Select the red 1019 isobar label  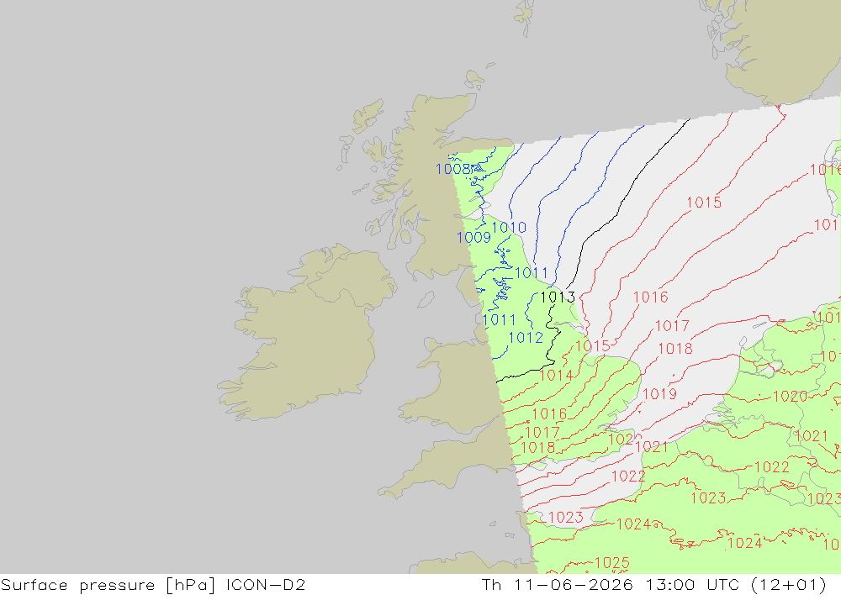click(x=659, y=394)
